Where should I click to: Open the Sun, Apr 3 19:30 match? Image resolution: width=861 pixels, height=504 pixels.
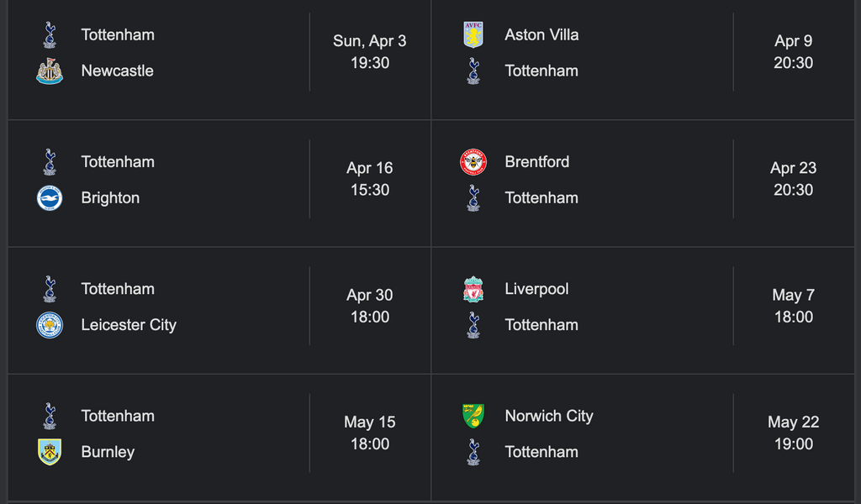[x=369, y=51]
